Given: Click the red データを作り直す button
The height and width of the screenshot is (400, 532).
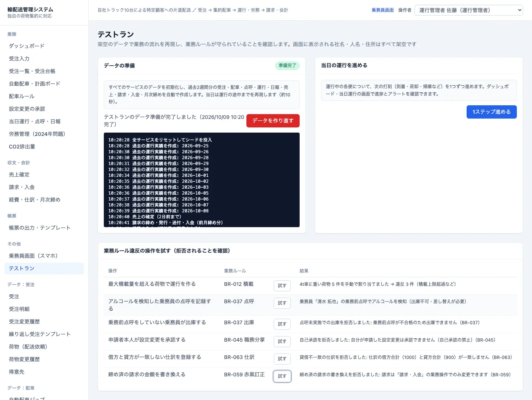Looking at the screenshot, I should point(273,121).
